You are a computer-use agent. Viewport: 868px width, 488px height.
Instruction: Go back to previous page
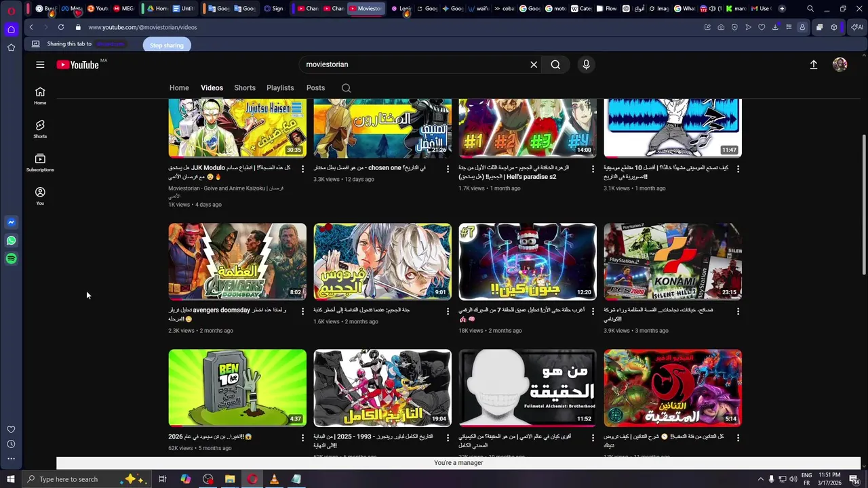(x=31, y=27)
